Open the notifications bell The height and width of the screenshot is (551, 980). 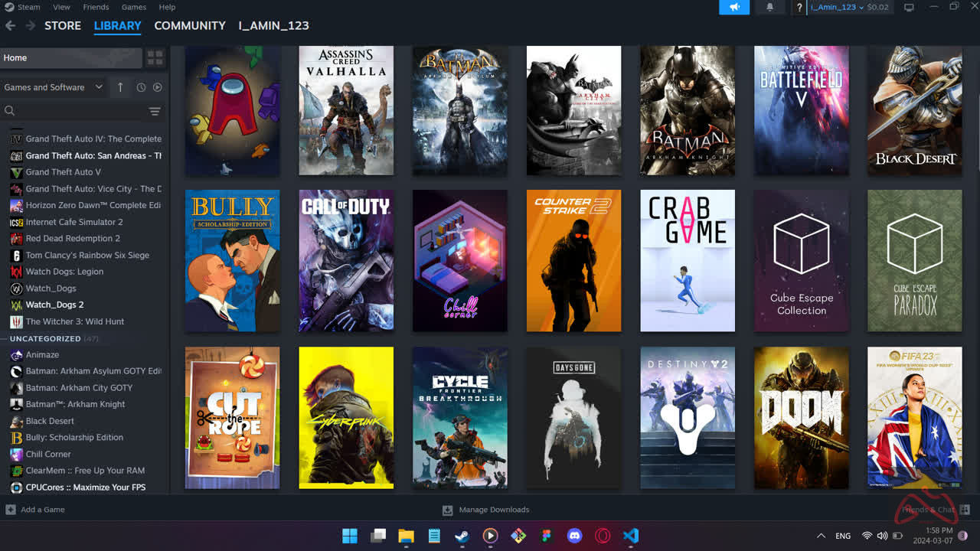coord(769,7)
